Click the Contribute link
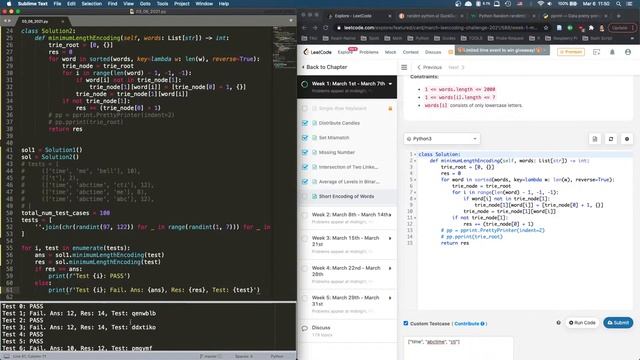 click(x=467, y=324)
